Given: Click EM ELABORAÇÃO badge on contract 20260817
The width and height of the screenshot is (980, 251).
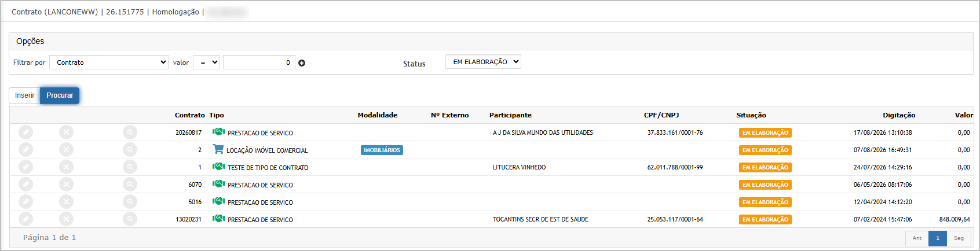Looking at the screenshot, I should tap(765, 132).
